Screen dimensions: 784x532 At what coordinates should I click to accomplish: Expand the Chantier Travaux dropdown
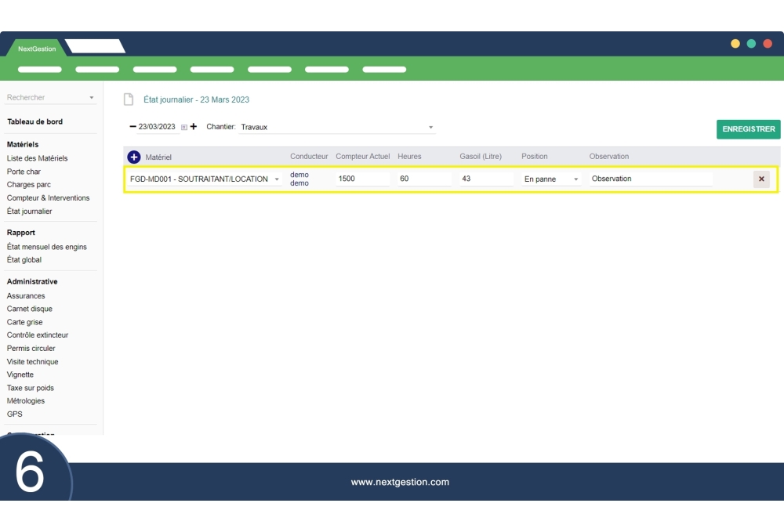(430, 127)
